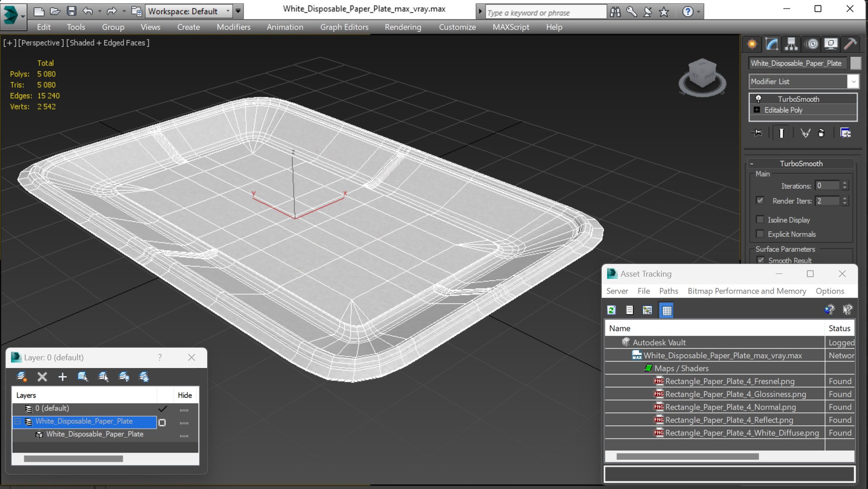Delete highlighted layer with X icon

[x=42, y=377]
